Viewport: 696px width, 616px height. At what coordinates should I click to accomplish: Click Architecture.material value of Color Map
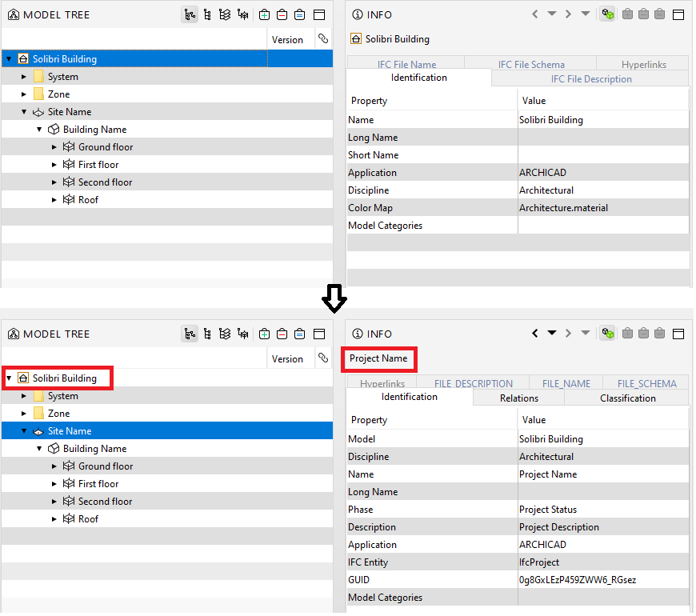click(x=563, y=208)
